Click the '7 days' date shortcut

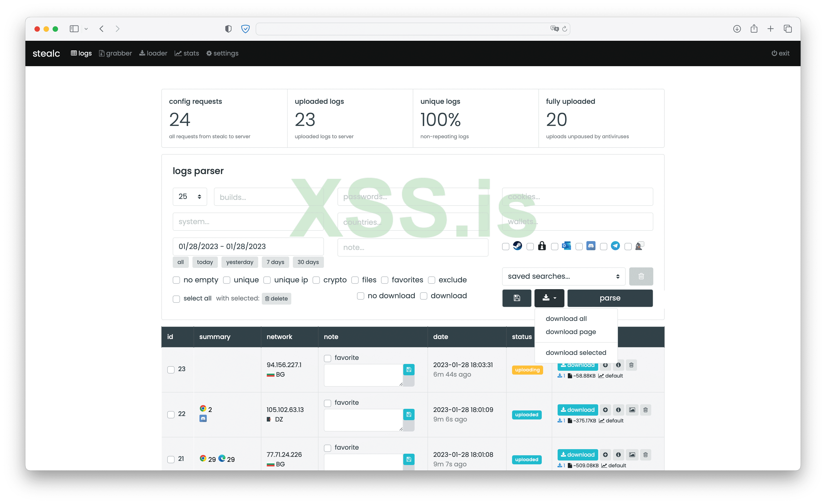275,262
